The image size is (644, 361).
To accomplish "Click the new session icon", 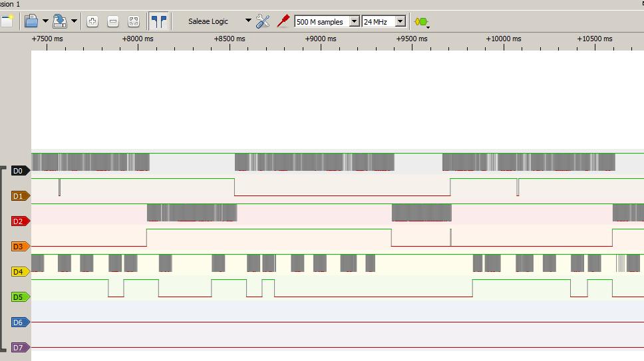I will [7, 21].
